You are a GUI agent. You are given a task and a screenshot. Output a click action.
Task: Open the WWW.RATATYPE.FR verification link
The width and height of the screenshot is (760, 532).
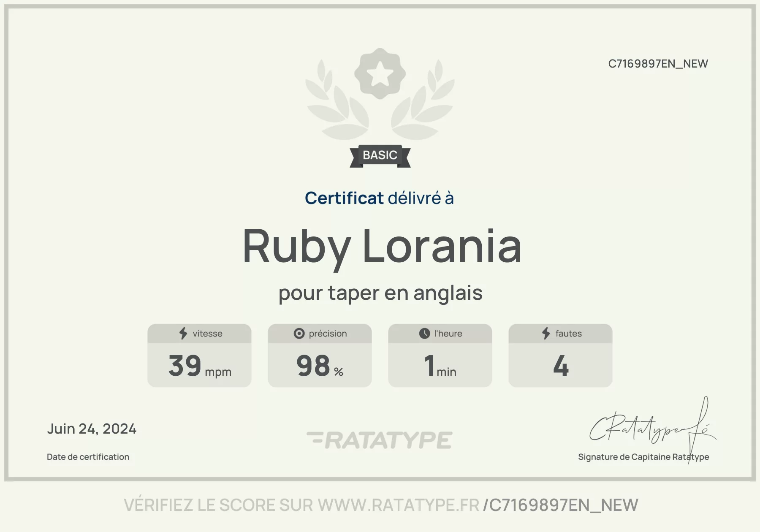point(399,505)
